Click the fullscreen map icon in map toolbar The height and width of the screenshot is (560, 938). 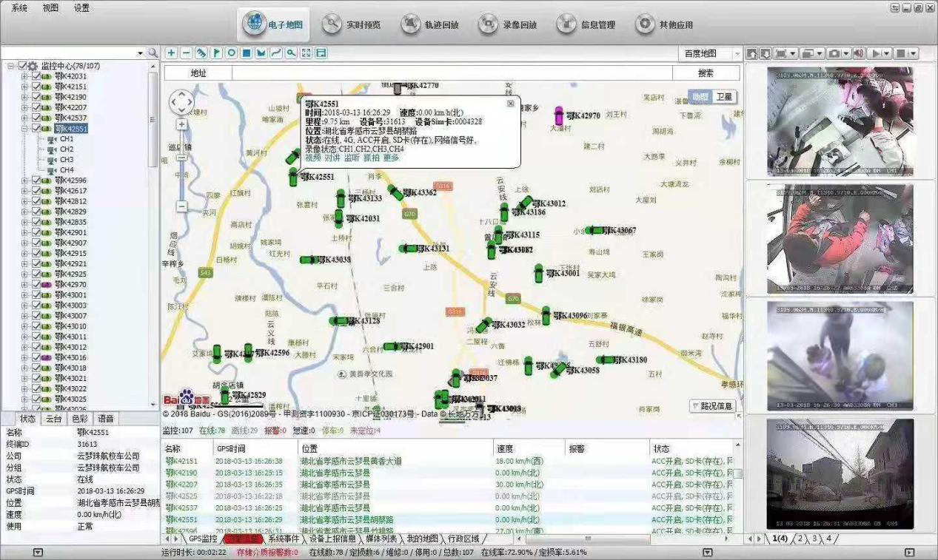coord(306,53)
